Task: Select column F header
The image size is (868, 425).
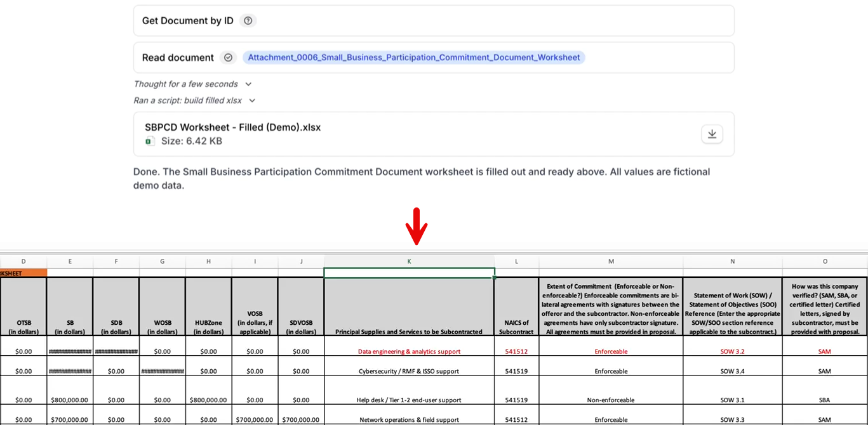Action: tap(116, 261)
